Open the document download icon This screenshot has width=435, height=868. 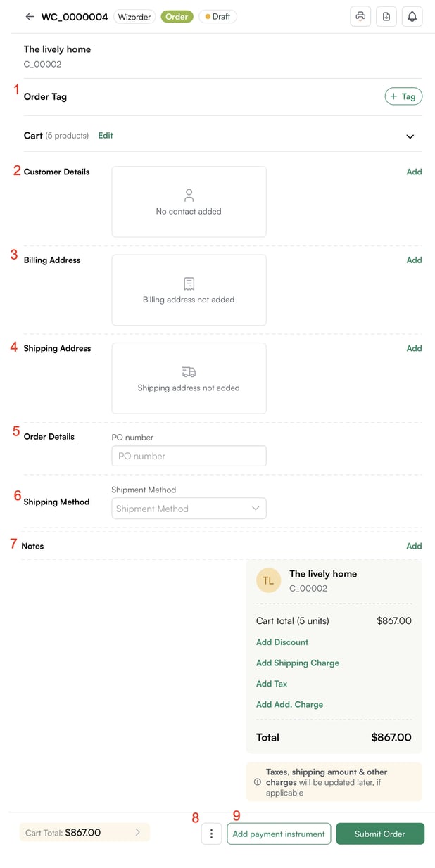pyautogui.click(x=386, y=16)
